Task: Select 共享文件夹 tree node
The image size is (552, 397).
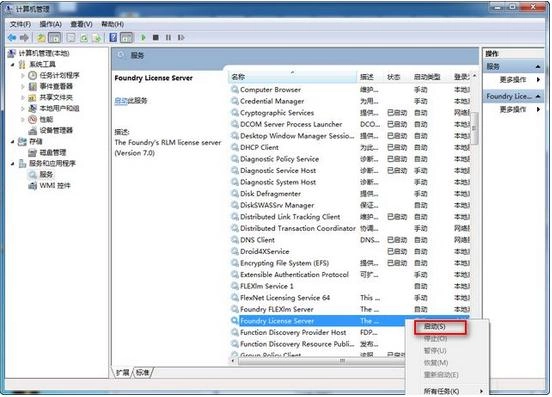Action: pos(56,97)
